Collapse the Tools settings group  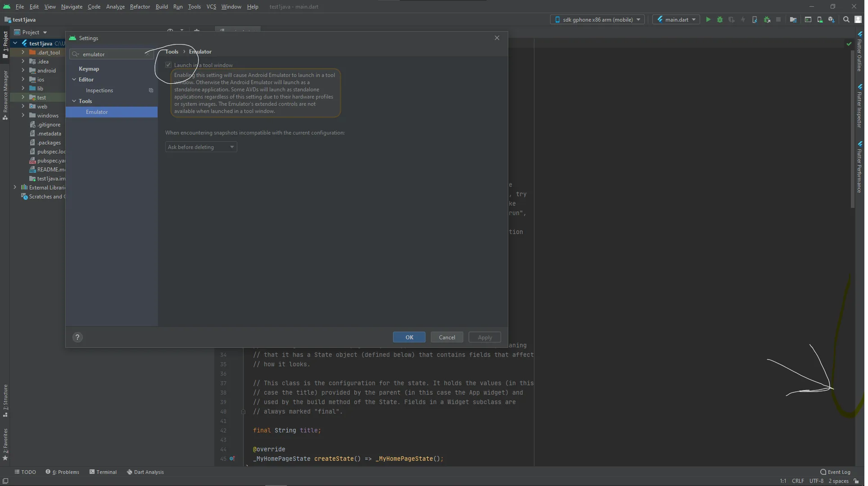click(74, 102)
